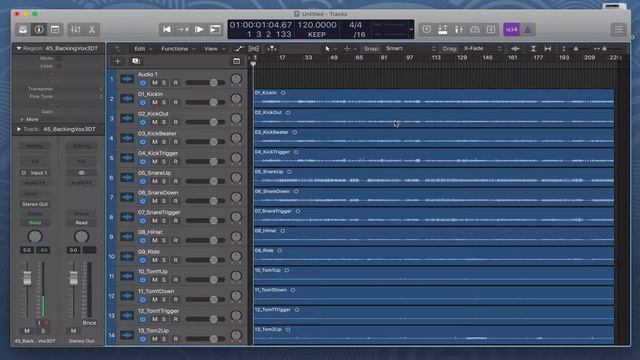
Task: Mute the 45_BackingVox3DT channel strip
Action: 27,331
